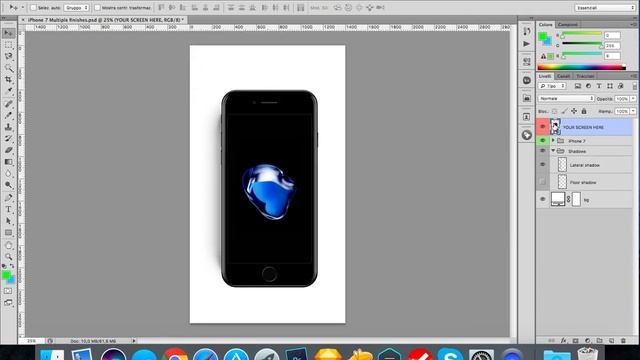Select the Path Selection tool
640x360 pixels.
(8, 221)
